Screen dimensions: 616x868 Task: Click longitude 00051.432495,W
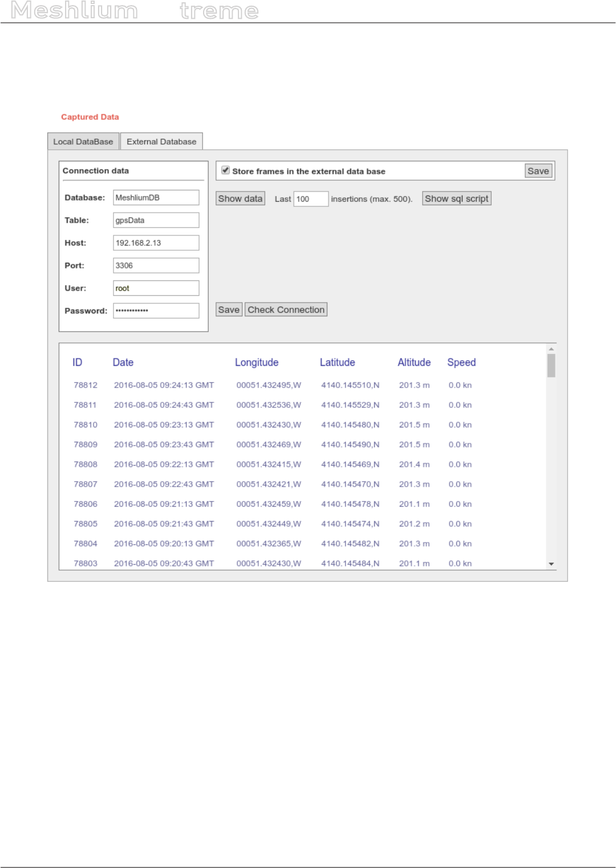point(269,385)
